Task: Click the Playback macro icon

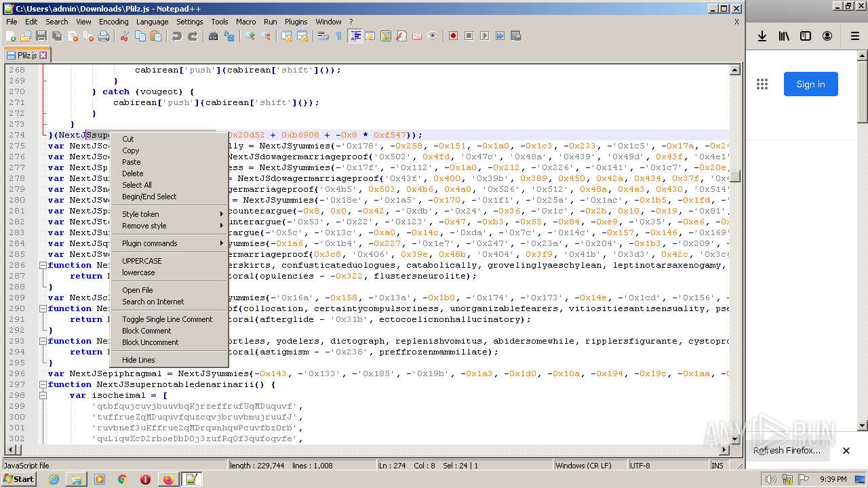Action: point(484,36)
